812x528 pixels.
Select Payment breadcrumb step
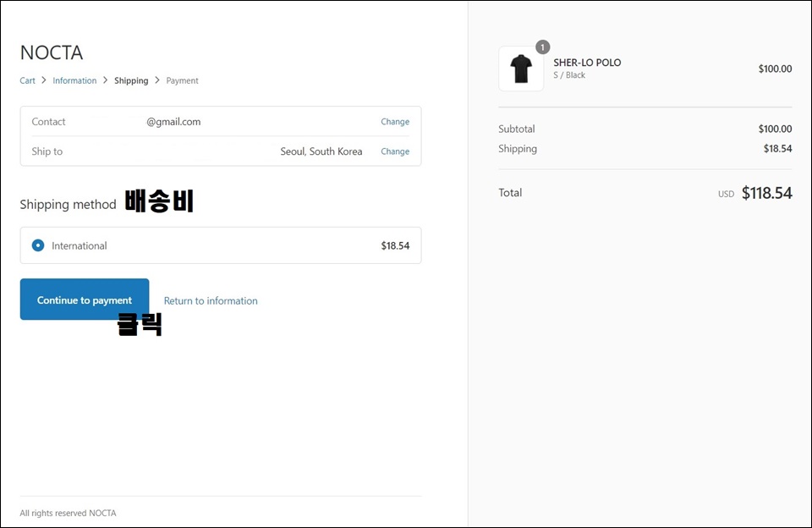183,80
